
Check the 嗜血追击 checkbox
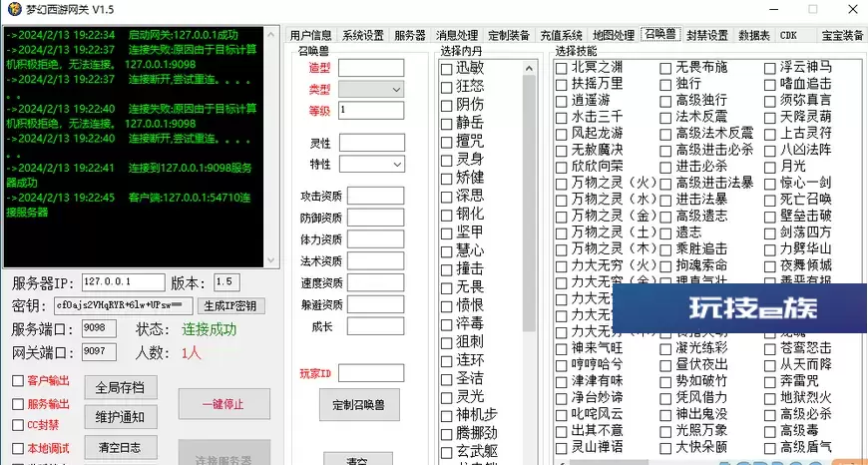[x=770, y=85]
